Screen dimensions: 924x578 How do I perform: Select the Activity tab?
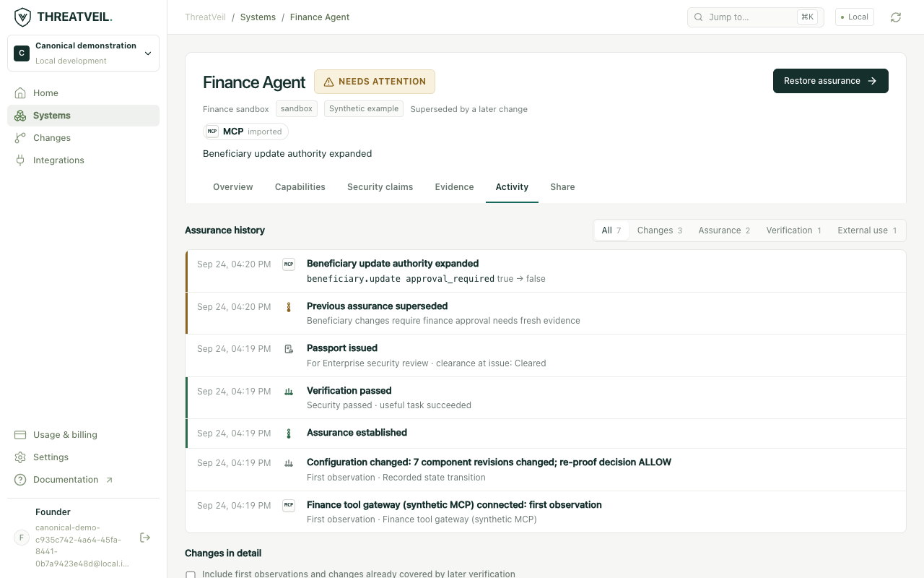(513, 187)
